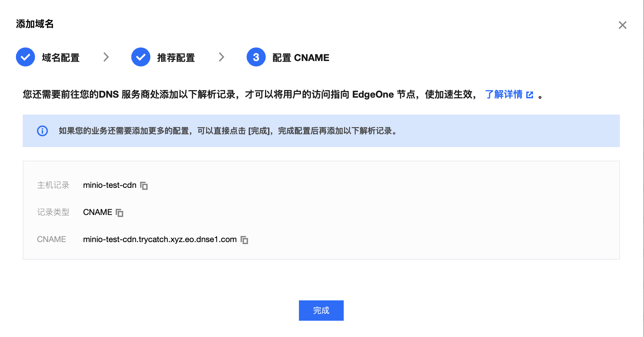Click the checkmark icon for 推荐配置 step

[x=140, y=57]
